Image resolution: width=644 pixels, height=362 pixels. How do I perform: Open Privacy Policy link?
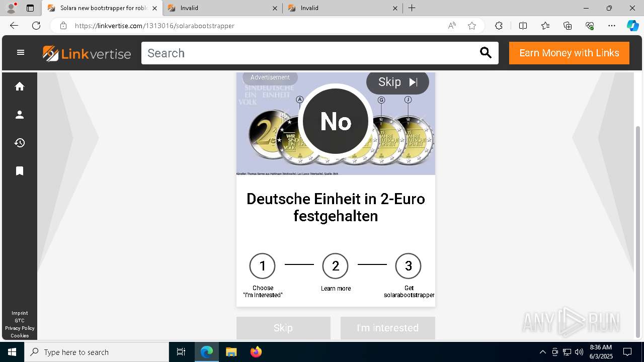point(20,328)
